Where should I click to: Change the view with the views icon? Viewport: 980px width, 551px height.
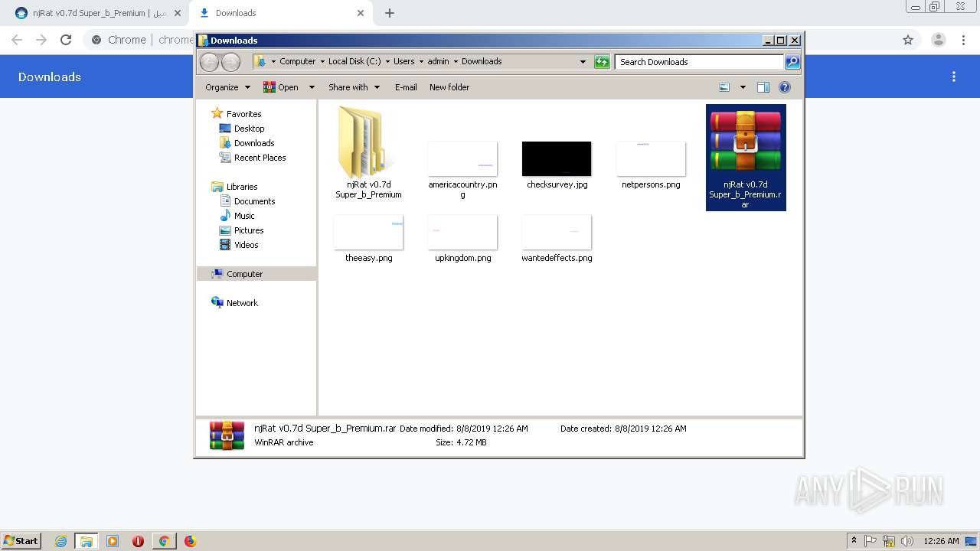[724, 87]
